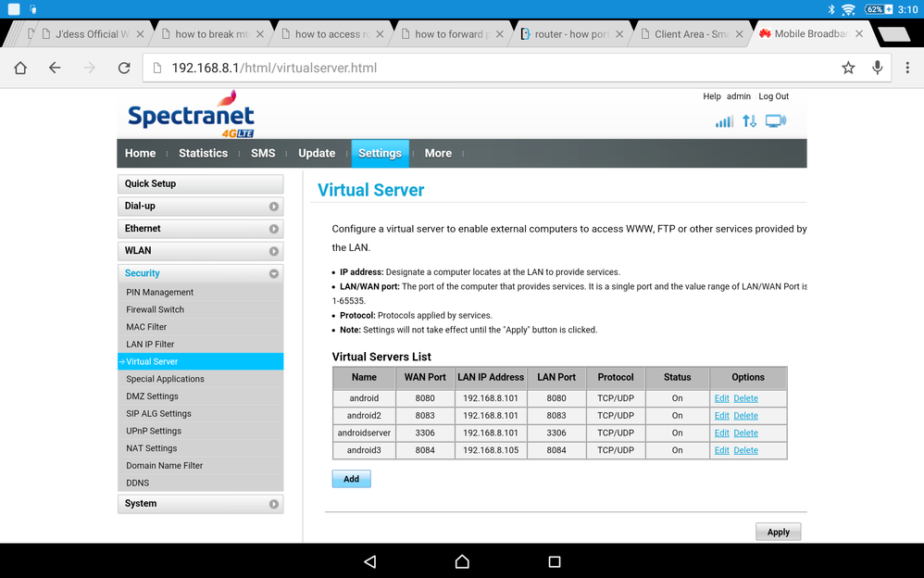Close the J'dess Official browser tab
This screenshot has height=578, width=924.
[141, 34]
